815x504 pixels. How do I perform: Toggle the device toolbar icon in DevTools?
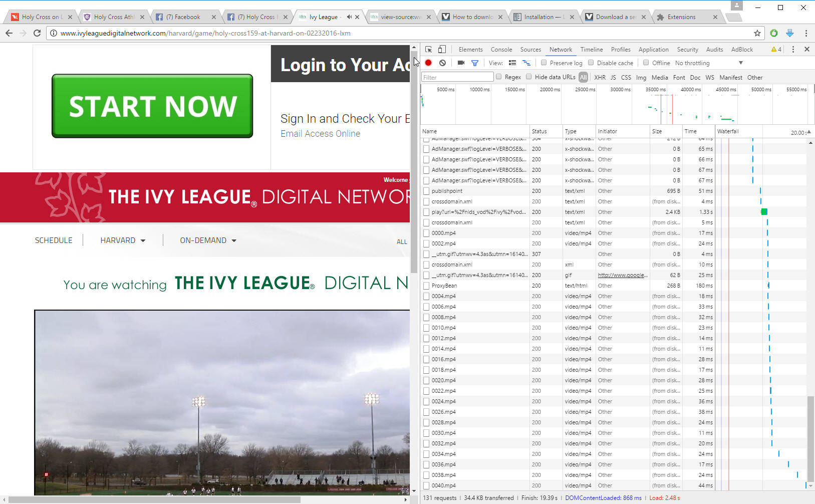pyautogui.click(x=442, y=49)
